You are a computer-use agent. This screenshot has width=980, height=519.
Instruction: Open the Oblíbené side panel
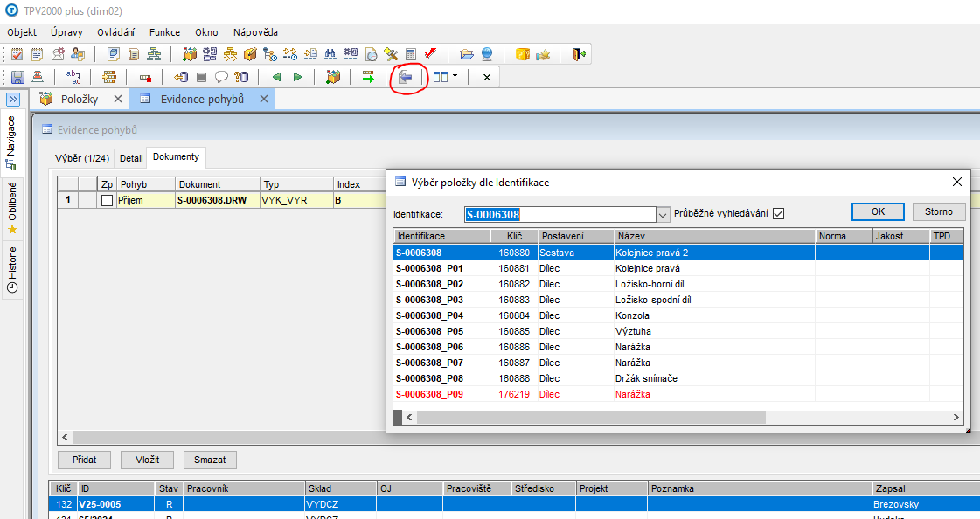[x=11, y=209]
